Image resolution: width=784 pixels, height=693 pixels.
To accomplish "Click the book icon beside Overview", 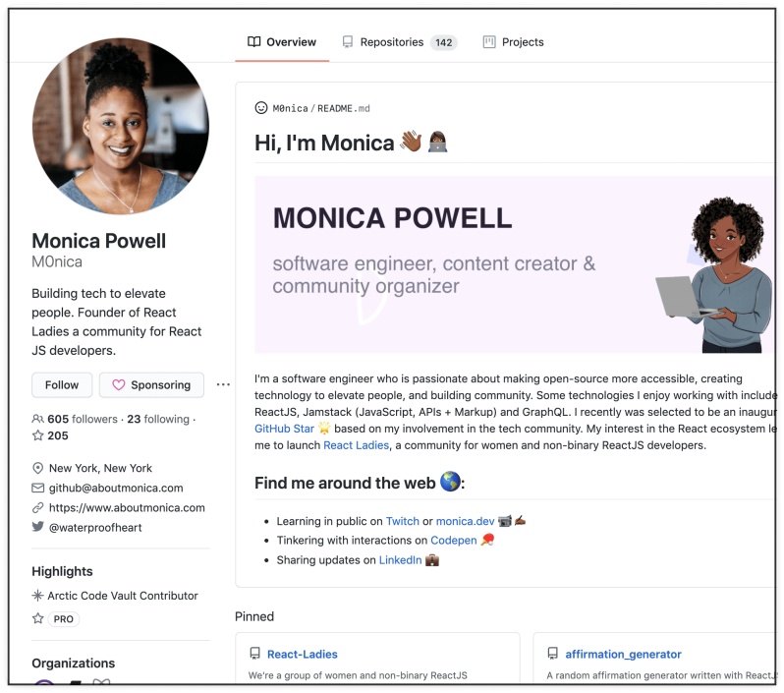I will click(254, 42).
